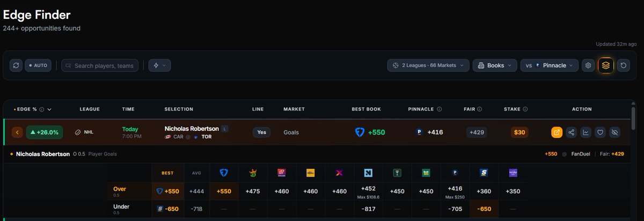Click the Over +416 Max $250 cell

pos(455,191)
